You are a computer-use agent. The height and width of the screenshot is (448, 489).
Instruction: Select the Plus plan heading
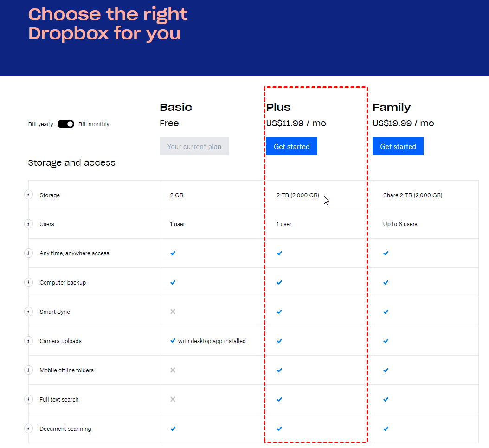coord(278,107)
